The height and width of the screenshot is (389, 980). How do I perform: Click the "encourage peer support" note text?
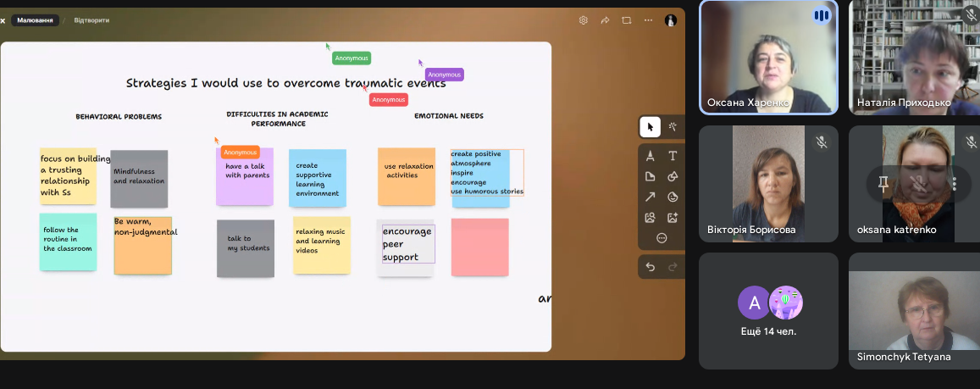pyautogui.click(x=407, y=244)
